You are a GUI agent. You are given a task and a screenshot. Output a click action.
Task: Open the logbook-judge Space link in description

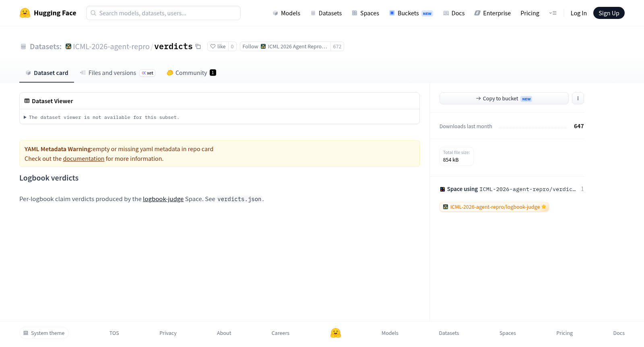[163, 199]
